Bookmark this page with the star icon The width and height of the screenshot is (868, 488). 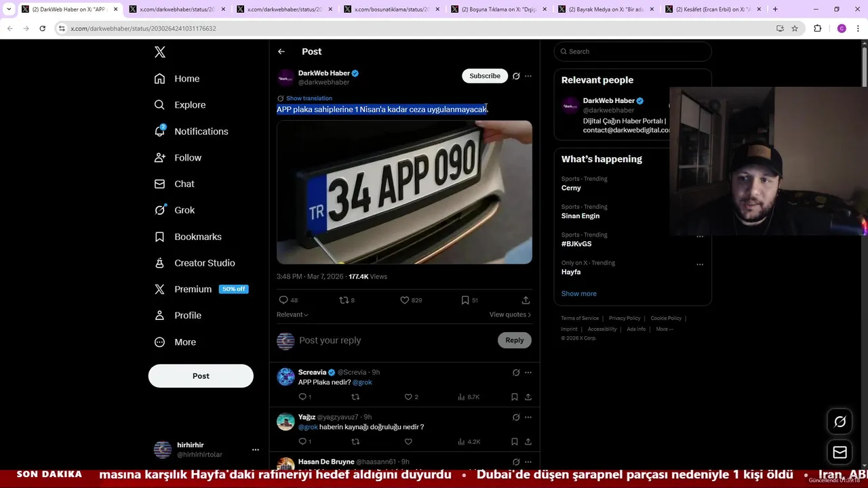[795, 28]
